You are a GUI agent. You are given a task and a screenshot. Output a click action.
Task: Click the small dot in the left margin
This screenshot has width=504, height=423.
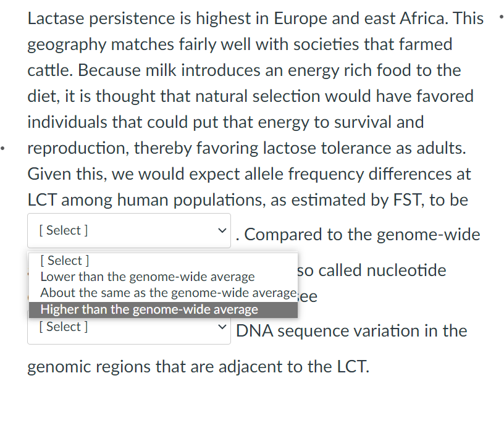(2, 147)
